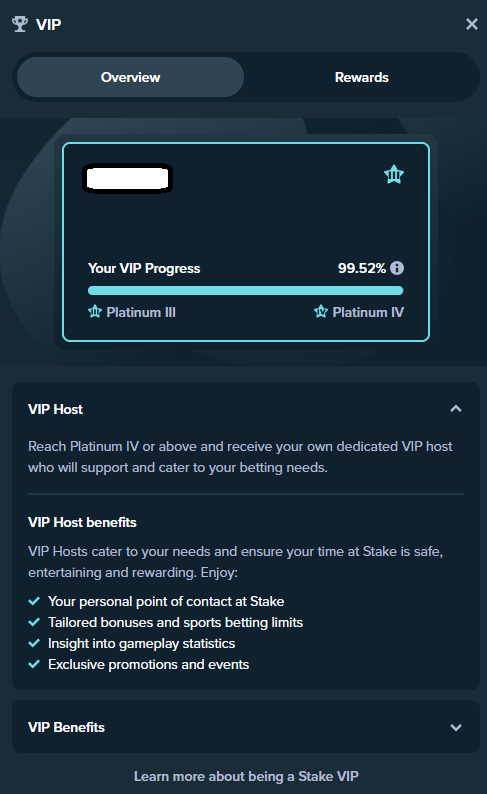Viewport: 487px width, 794px height.
Task: Click the redacted username on VIP card
Action: tap(128, 178)
